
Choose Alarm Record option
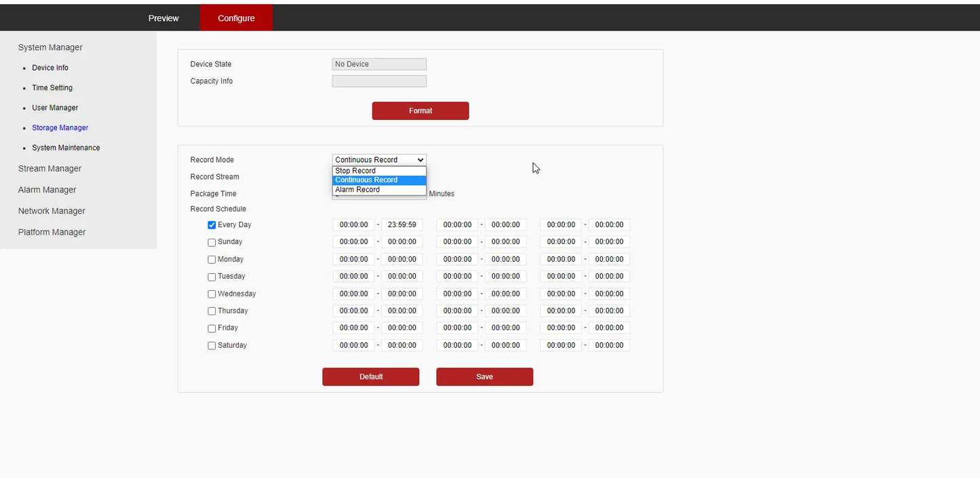point(379,190)
